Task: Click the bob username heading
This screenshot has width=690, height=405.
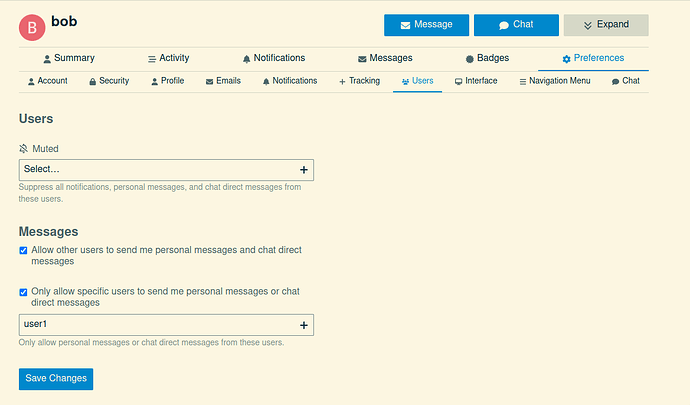Action: pos(64,21)
